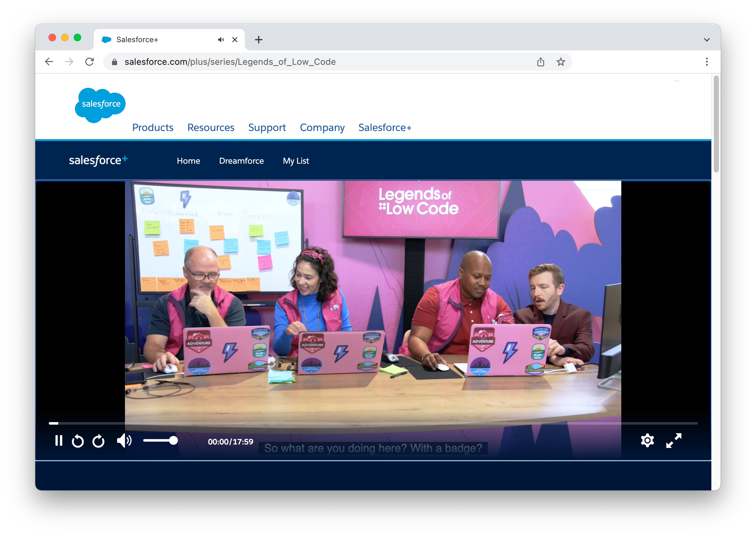This screenshot has width=756, height=537.
Task: Open the Resources navigation menu
Action: click(x=211, y=127)
